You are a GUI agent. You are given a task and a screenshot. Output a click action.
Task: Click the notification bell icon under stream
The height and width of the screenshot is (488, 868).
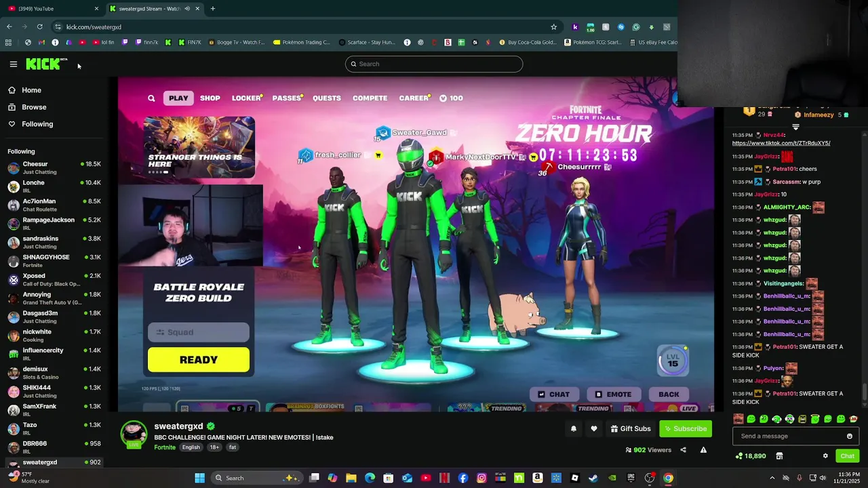coord(574,428)
